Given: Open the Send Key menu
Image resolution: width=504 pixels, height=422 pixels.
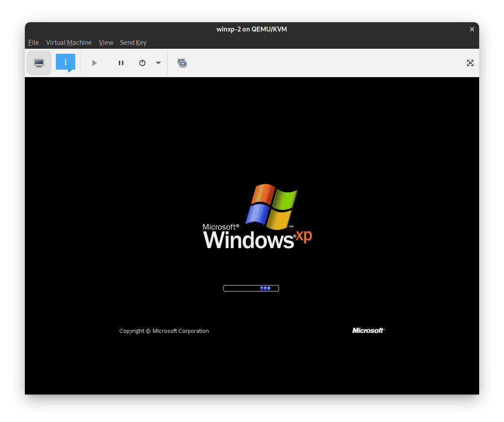Looking at the screenshot, I should click(x=133, y=43).
